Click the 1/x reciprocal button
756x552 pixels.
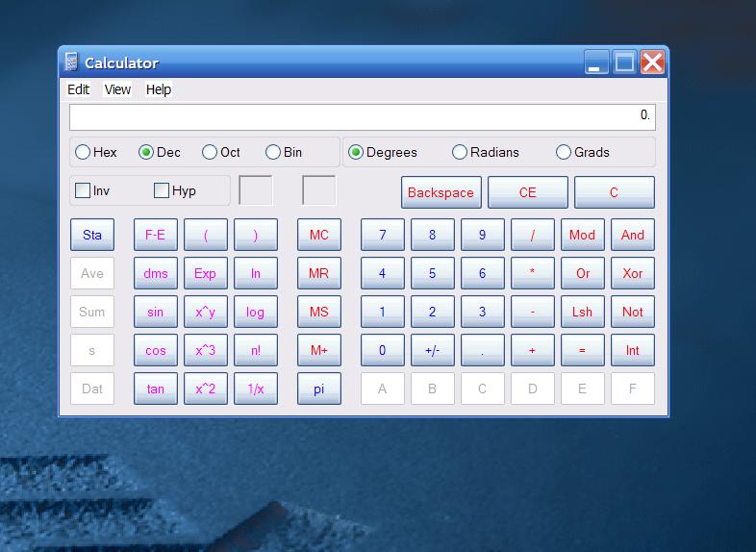[x=256, y=389]
